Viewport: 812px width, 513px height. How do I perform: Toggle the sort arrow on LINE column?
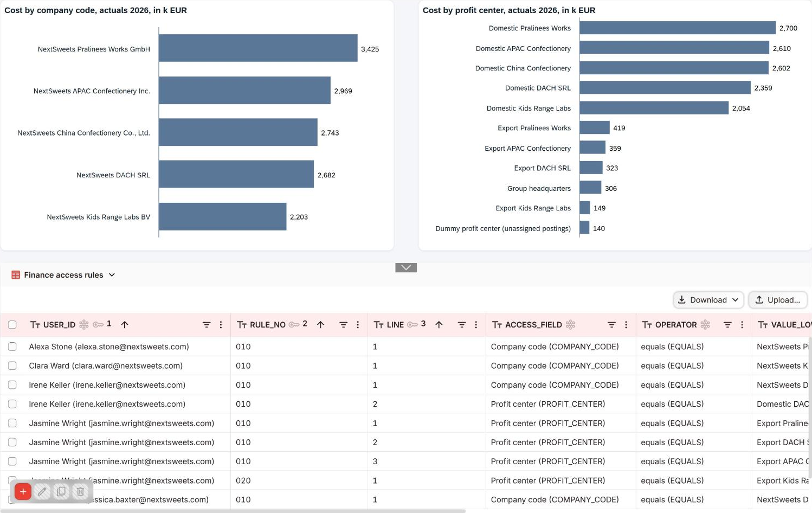pyautogui.click(x=439, y=325)
